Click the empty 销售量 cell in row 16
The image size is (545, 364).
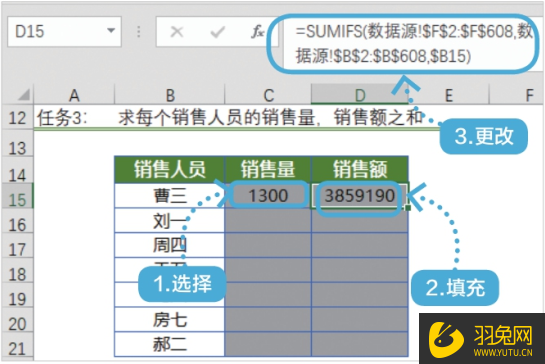[x=268, y=220]
